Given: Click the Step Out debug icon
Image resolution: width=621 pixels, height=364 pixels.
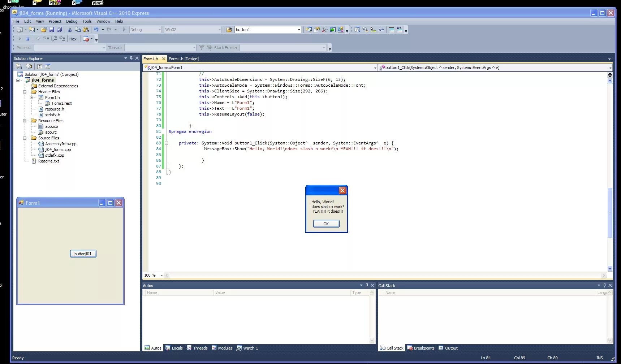Looking at the screenshot, I should coord(62,39).
